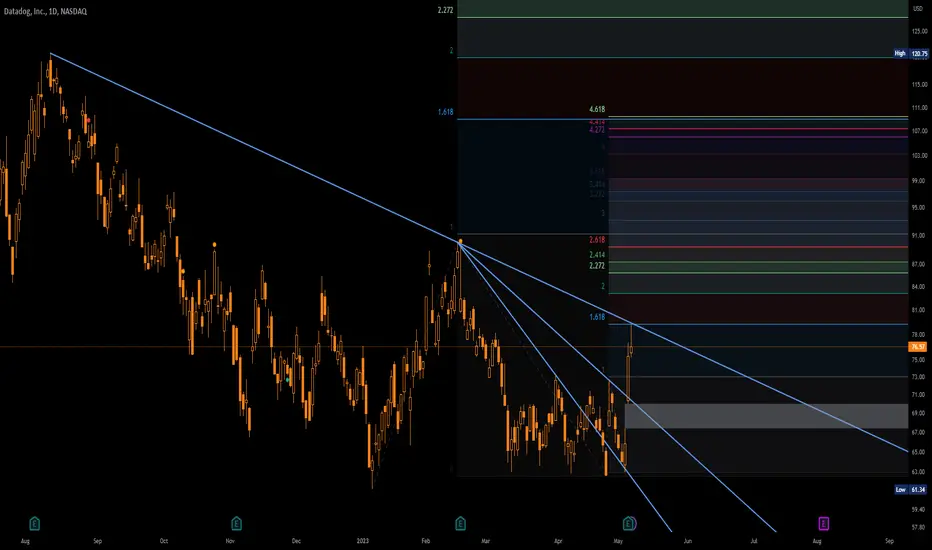Select the gray rectangle zone near 69.00
The image size is (932, 550).
[x=767, y=416]
